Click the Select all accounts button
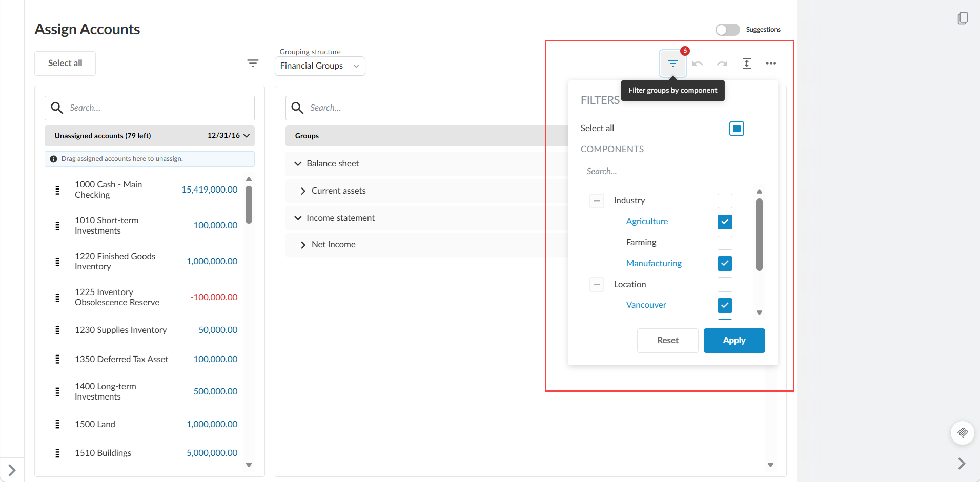 [x=65, y=64]
